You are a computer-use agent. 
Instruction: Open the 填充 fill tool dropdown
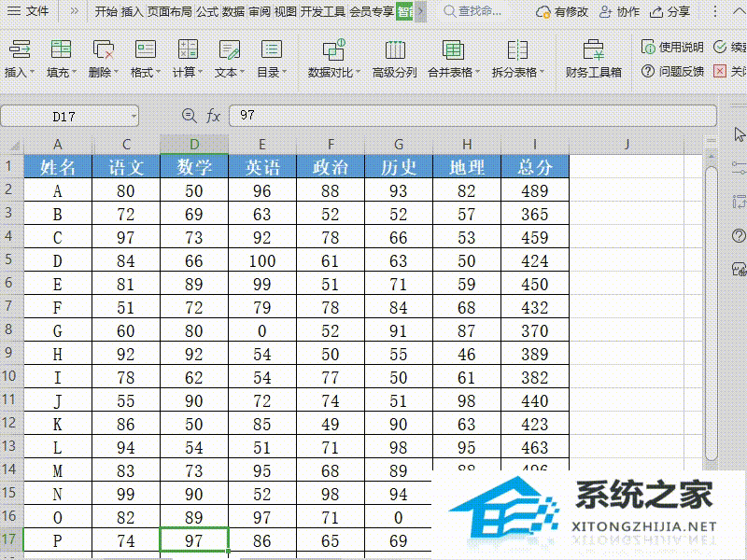tap(62, 59)
